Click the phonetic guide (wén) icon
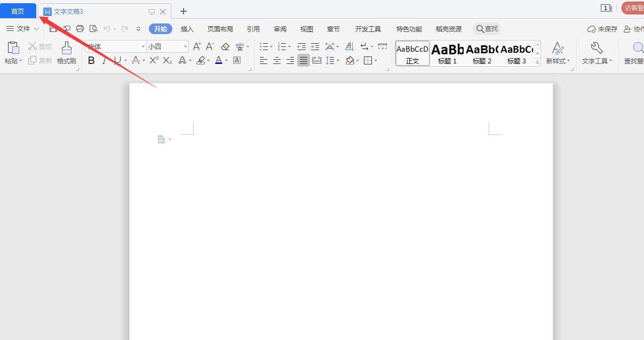Image resolution: width=644 pixels, height=340 pixels. [240, 46]
